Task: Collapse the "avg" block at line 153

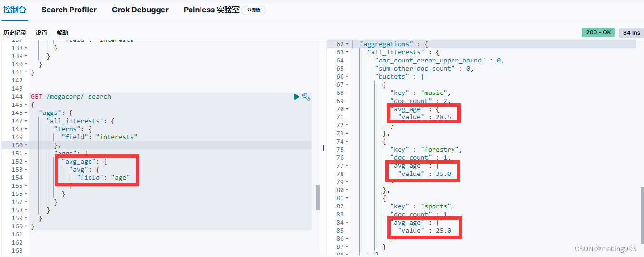Action: tap(26, 170)
